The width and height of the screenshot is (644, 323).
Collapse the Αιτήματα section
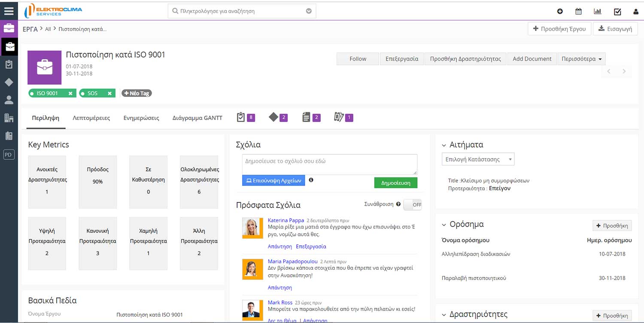click(444, 145)
